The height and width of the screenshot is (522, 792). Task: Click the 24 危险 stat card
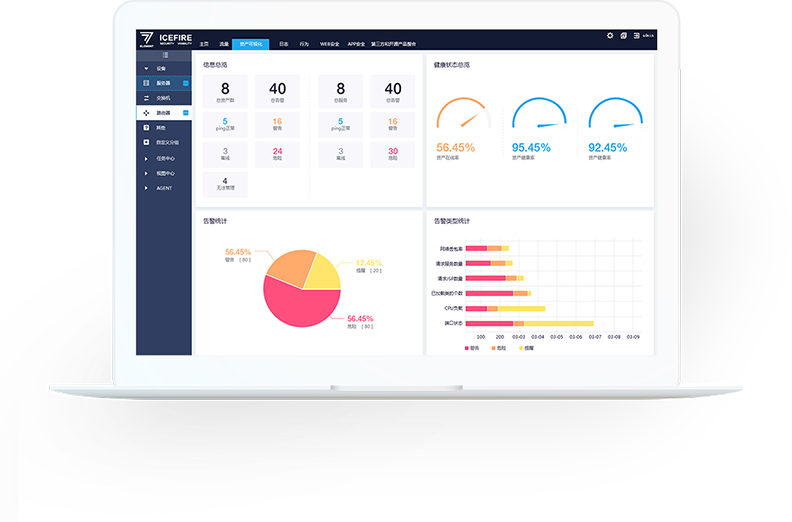click(277, 154)
